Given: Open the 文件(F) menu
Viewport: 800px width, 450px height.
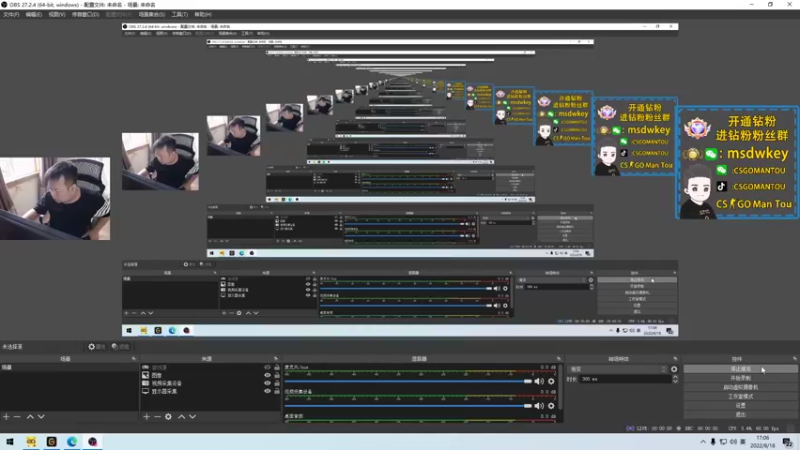Looking at the screenshot, I should click(11, 14).
